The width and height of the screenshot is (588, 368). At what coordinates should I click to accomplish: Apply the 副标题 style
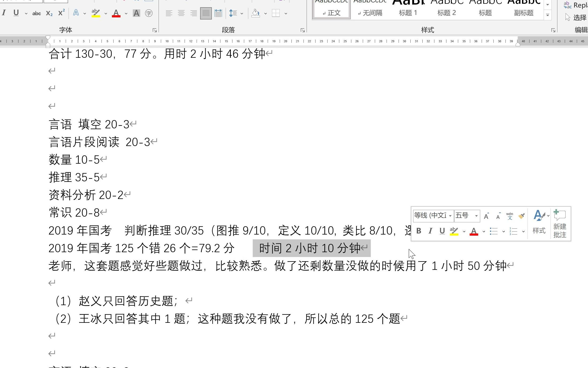(524, 9)
